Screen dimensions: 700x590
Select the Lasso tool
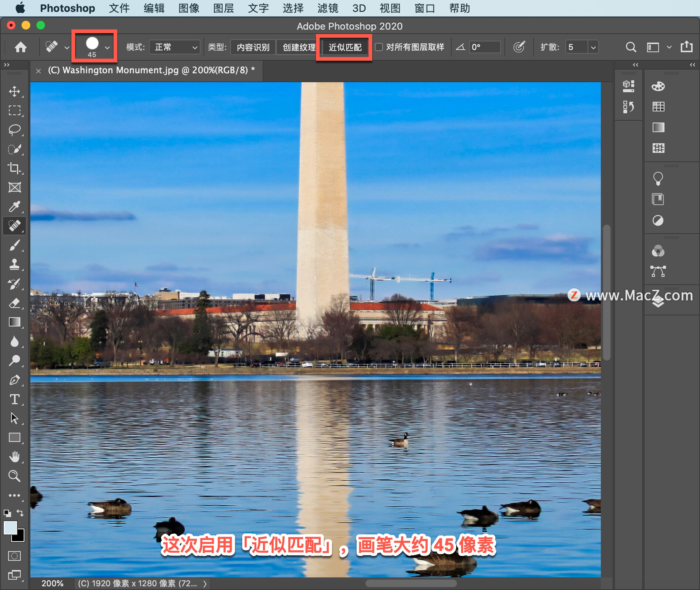tap(14, 130)
